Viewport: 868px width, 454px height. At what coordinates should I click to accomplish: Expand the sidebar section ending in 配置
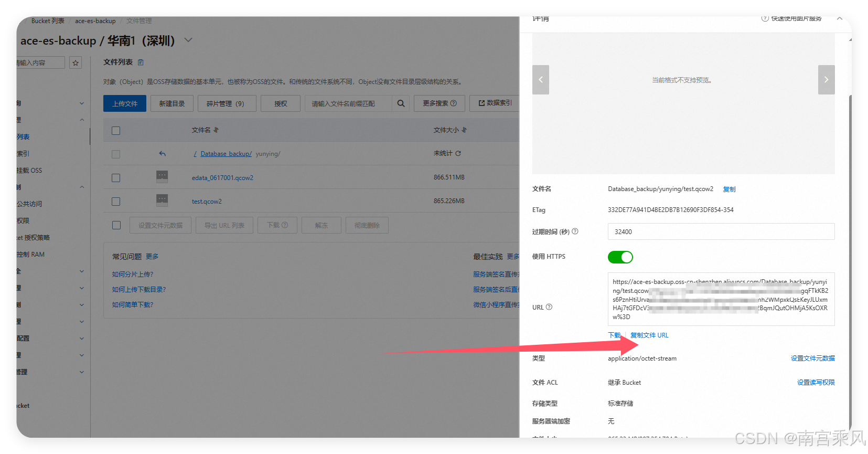click(x=82, y=339)
